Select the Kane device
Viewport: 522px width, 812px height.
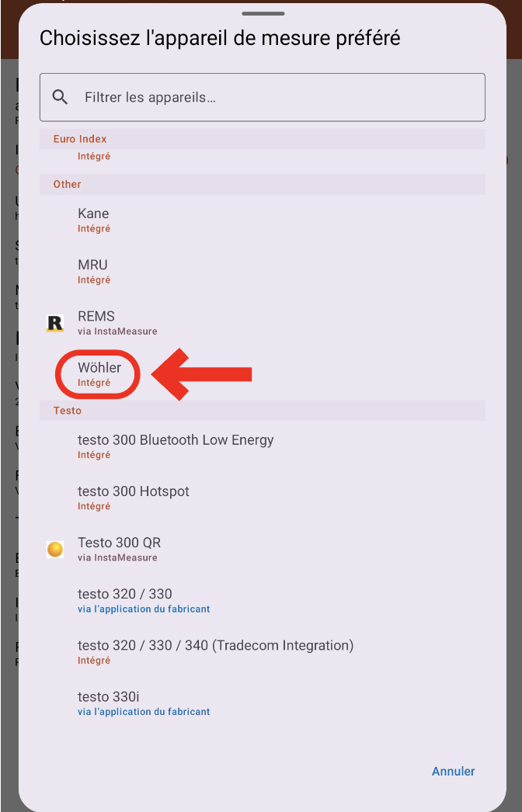(x=263, y=220)
